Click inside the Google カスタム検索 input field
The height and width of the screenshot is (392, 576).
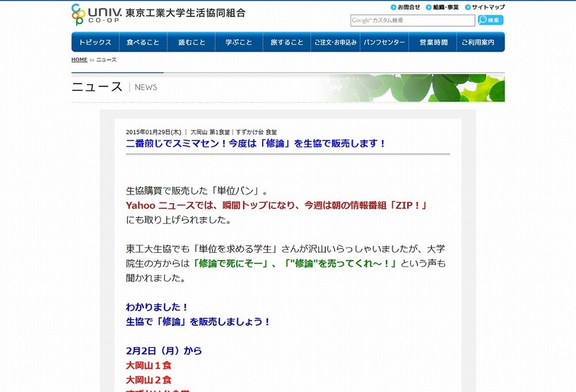click(412, 20)
